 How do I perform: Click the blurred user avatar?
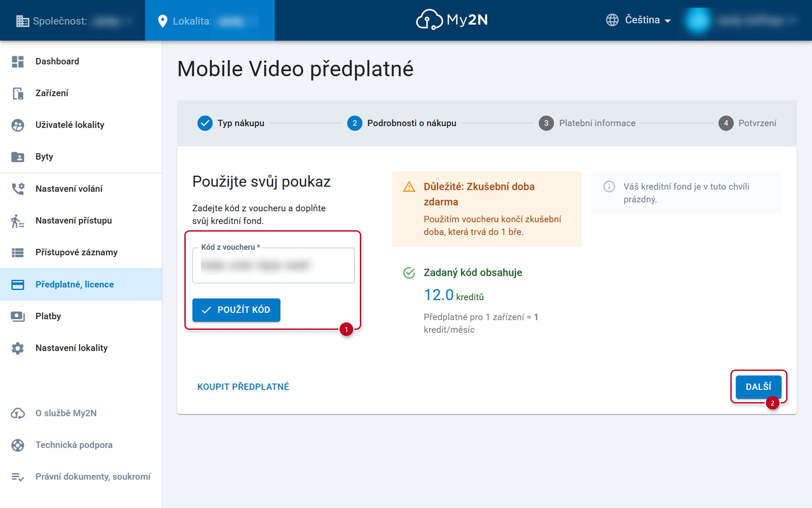click(698, 20)
